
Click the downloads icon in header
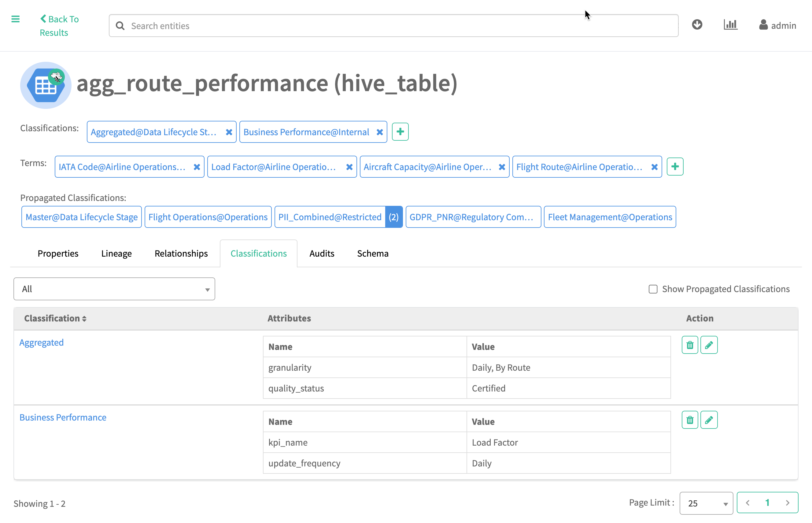697,25
